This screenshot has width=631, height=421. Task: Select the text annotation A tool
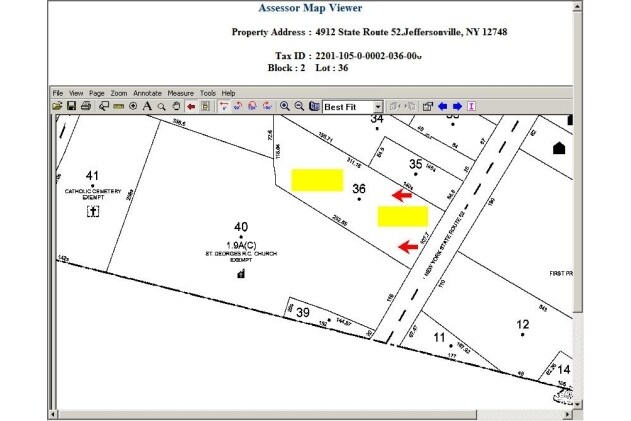[147, 105]
